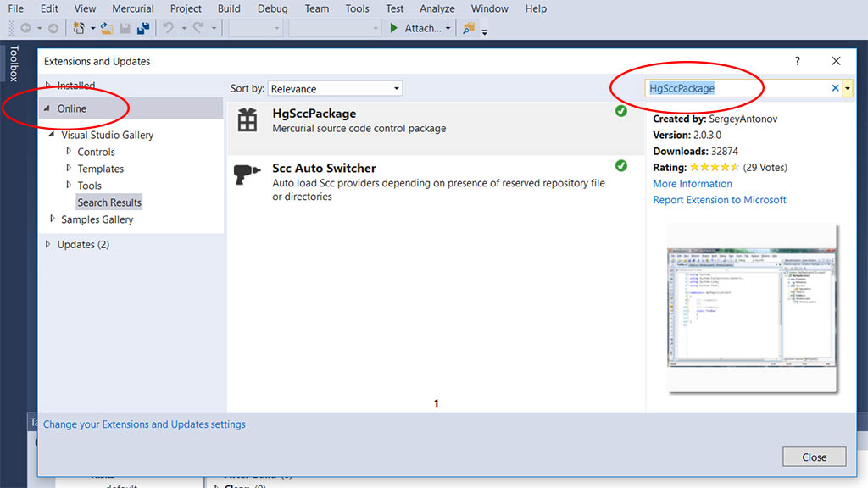Click the Navigate Forward toolbar icon
Screen dimensions: 868x488
[x=53, y=28]
